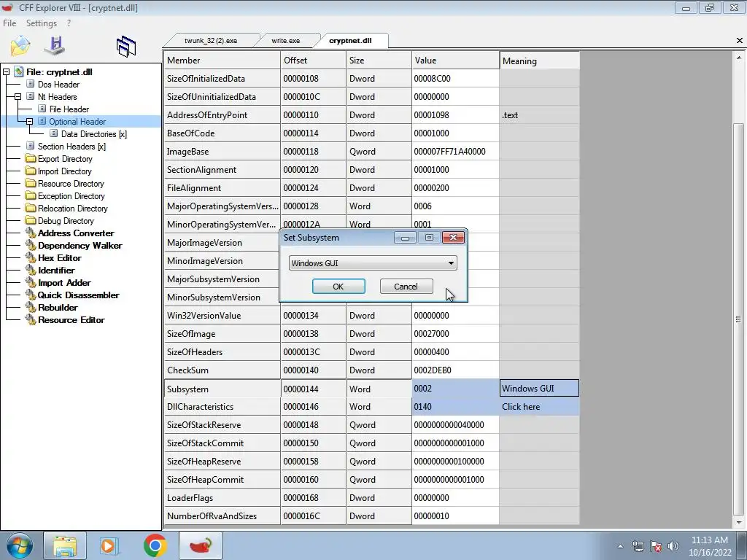Viewport: 747px width, 560px height.
Task: Launch the Dependency Walker tool
Action: click(x=80, y=245)
